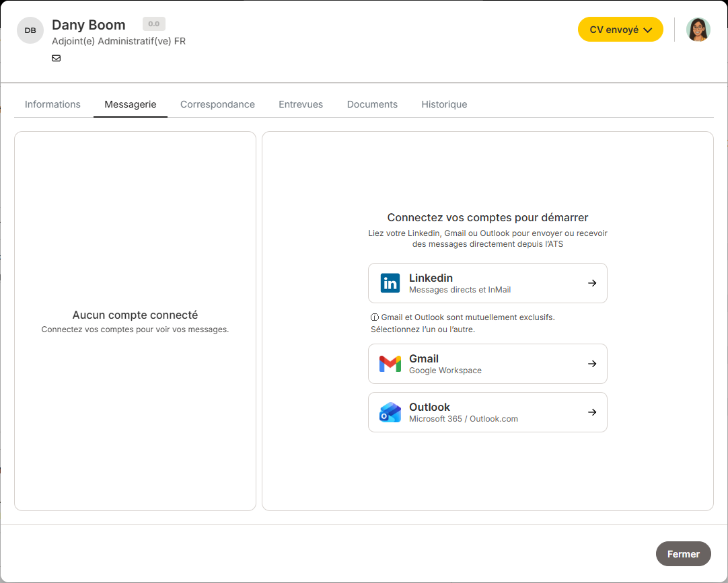Click the DB initials avatar
Viewport: 728px width, 583px height.
30,30
